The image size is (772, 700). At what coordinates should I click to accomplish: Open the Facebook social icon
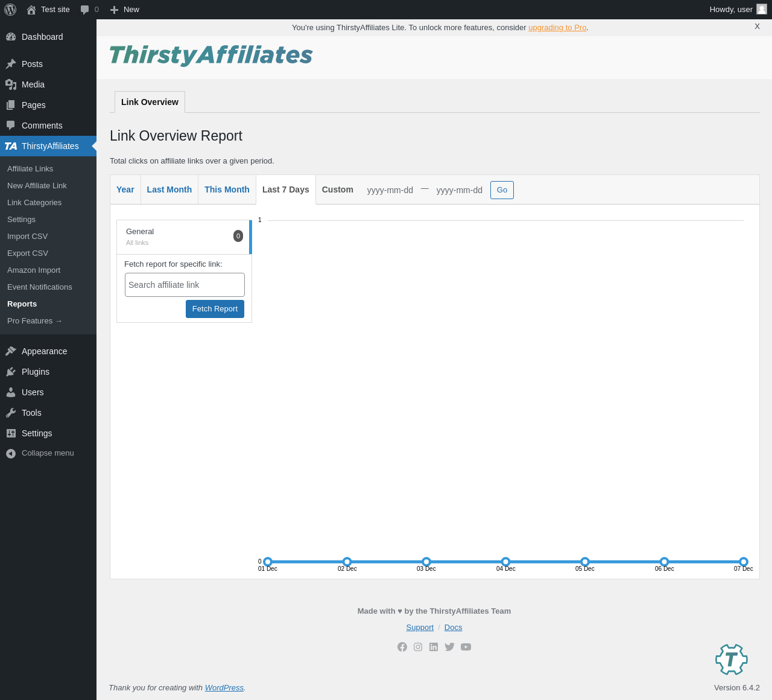402,647
